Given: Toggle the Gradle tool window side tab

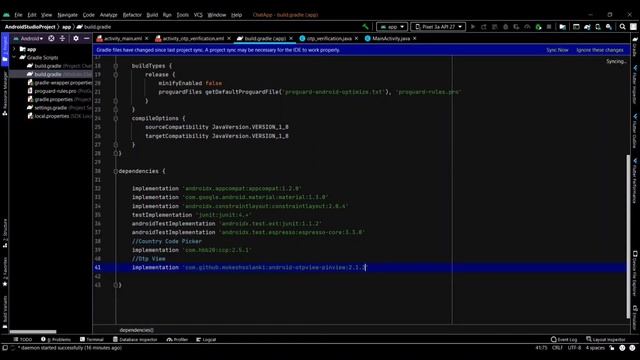Looking at the screenshot, I should [635, 47].
